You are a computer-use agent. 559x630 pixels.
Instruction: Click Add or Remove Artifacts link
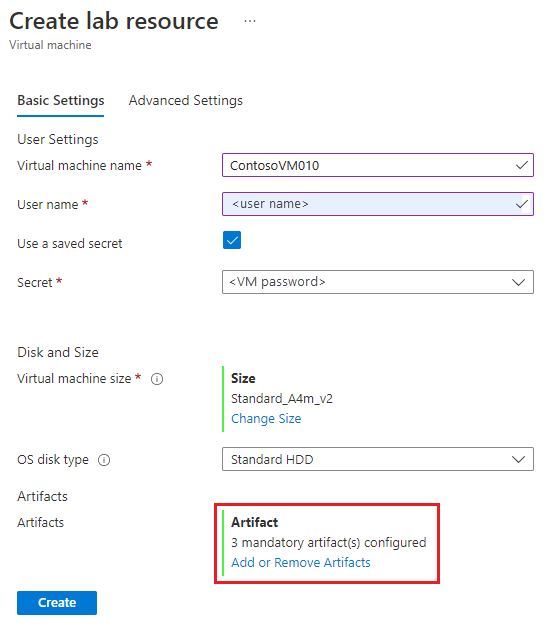(301, 562)
